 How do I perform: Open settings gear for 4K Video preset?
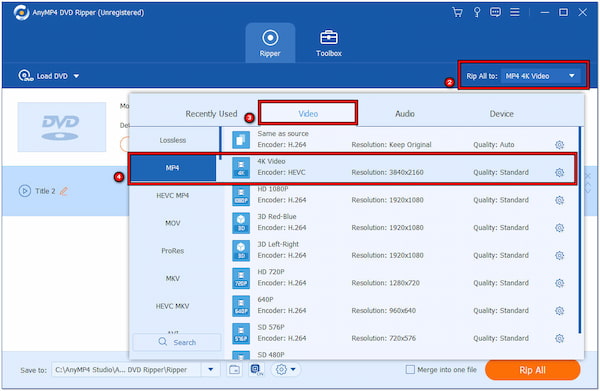click(x=559, y=173)
